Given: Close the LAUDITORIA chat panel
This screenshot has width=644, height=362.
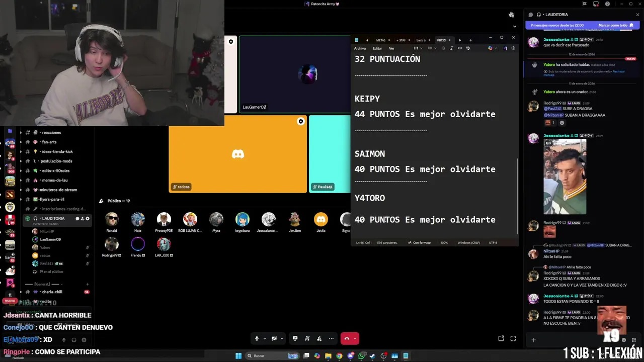Looking at the screenshot, I should 637,15.
